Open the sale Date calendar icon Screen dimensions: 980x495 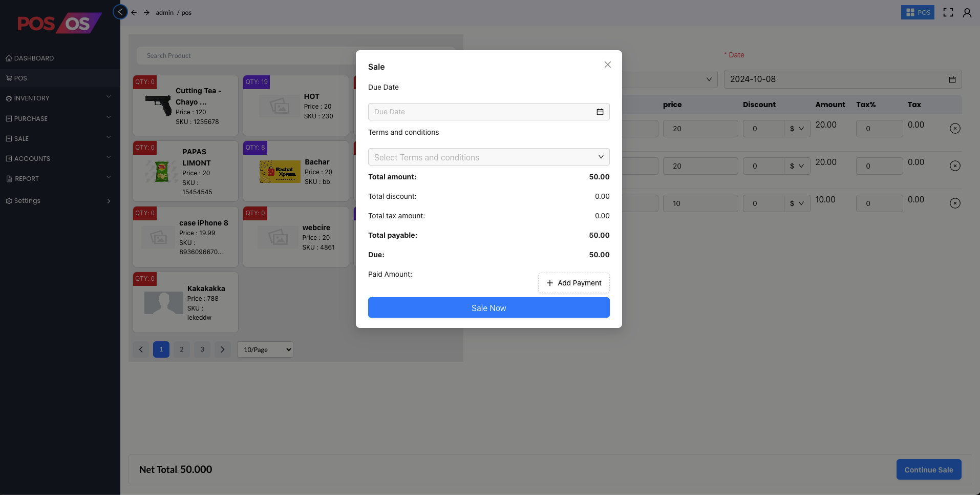(951, 79)
